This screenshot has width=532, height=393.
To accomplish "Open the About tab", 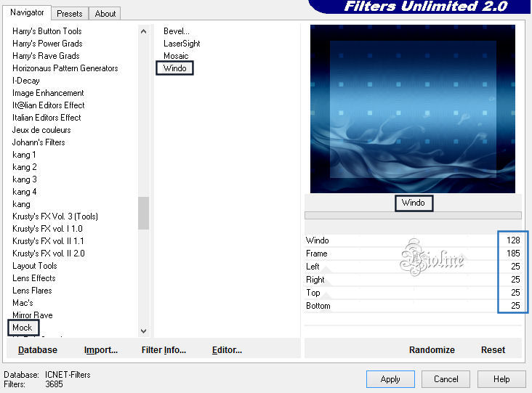I will coord(105,14).
